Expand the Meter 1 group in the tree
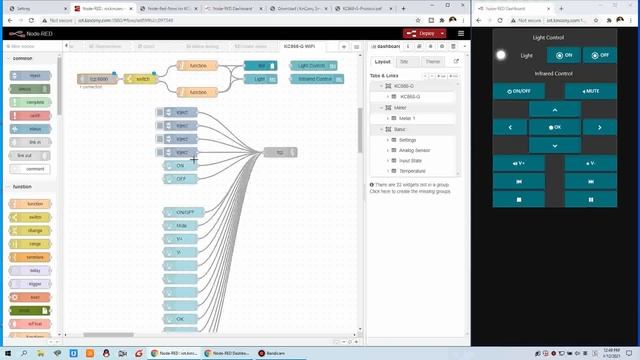This screenshot has height=360, width=640. tap(387, 118)
